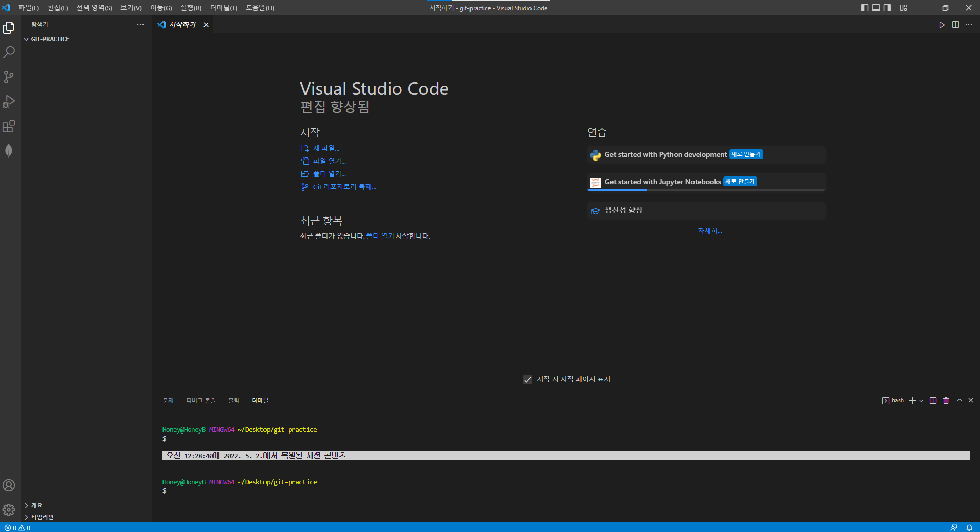
Task: Split the editor to the right
Action: 955,25
